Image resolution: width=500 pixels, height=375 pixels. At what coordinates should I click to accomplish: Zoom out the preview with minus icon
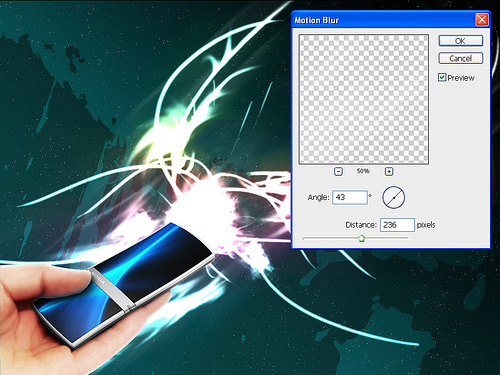(338, 171)
